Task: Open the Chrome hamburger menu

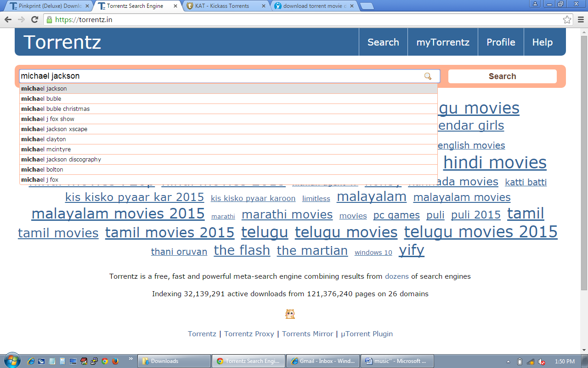Action: [x=580, y=20]
